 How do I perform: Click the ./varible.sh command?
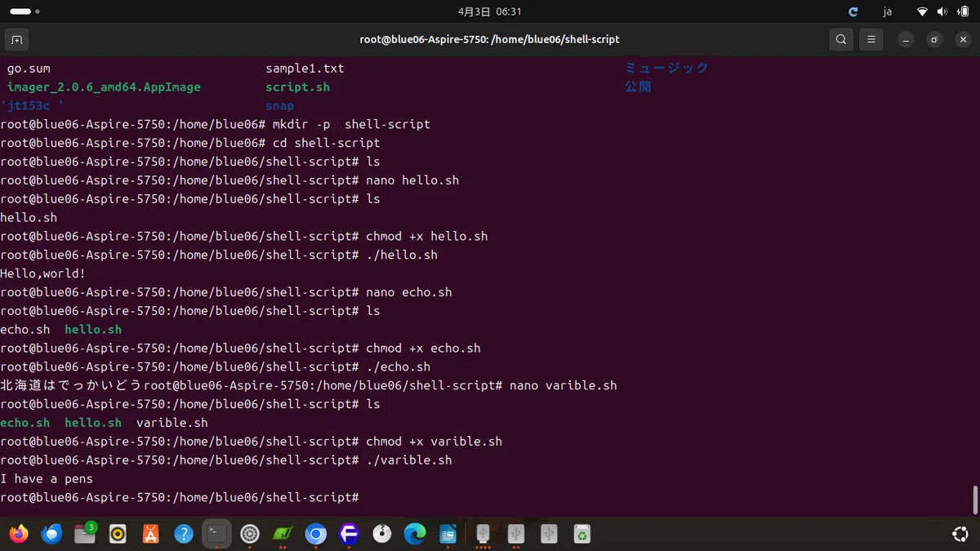[x=408, y=460]
